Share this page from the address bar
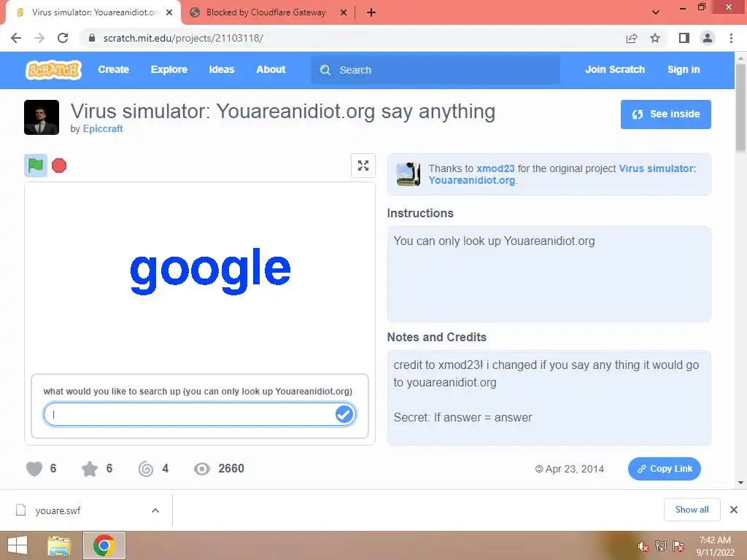Image resolution: width=747 pixels, height=560 pixels. pos(632,38)
